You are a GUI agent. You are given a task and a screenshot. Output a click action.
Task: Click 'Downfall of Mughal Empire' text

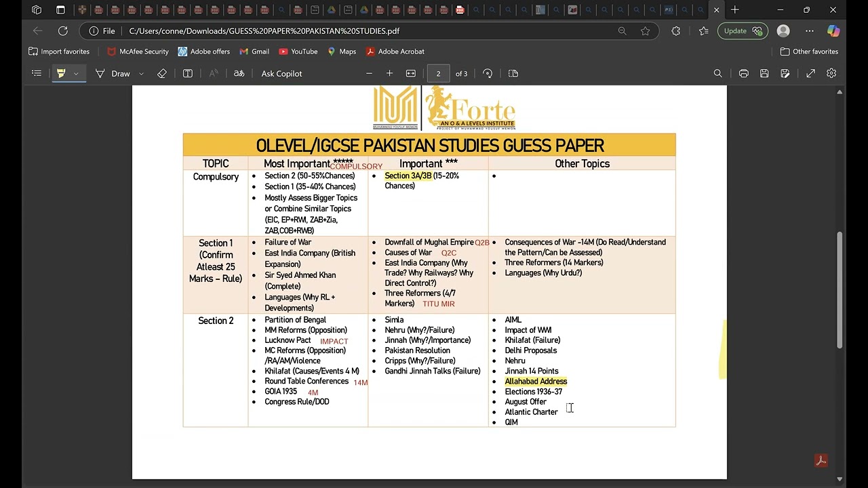[x=429, y=242]
